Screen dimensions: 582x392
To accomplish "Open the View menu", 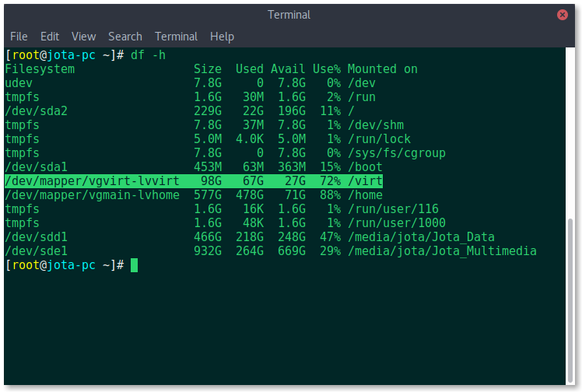I will [x=83, y=37].
